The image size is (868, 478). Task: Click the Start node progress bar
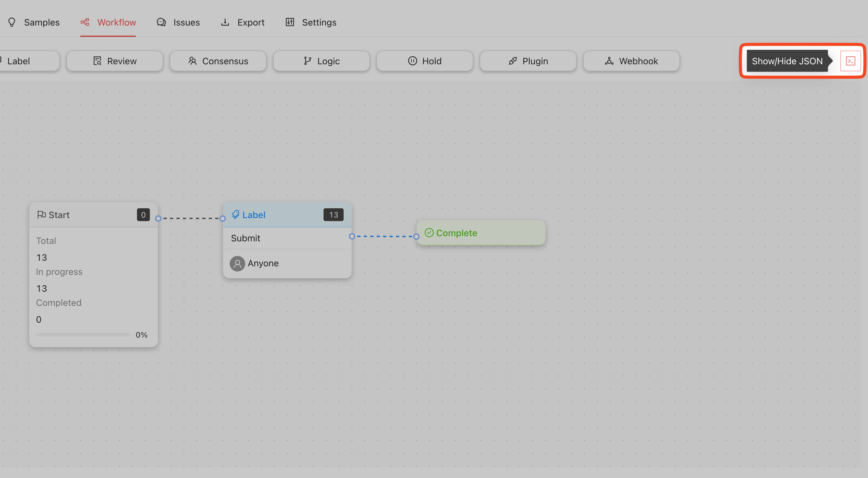(x=83, y=334)
